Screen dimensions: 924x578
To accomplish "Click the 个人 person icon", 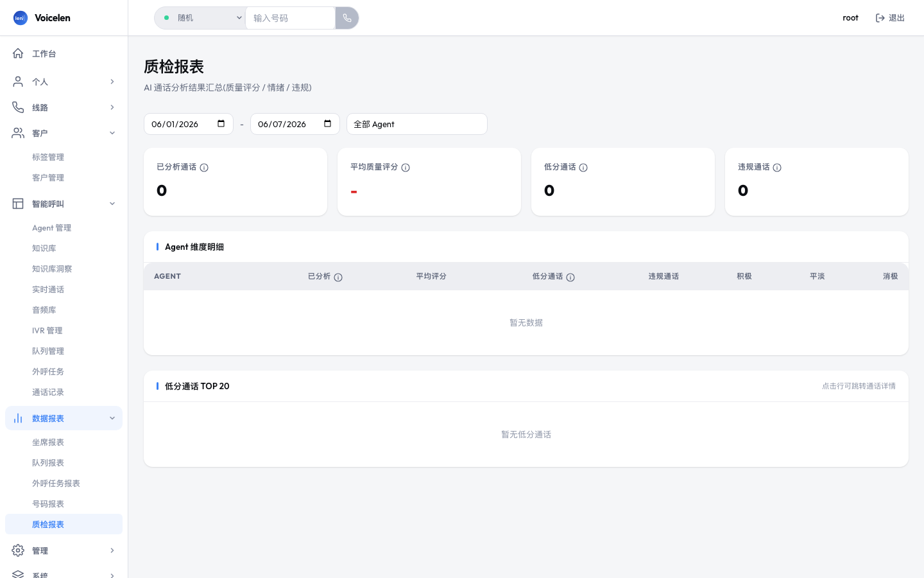I will pyautogui.click(x=18, y=82).
